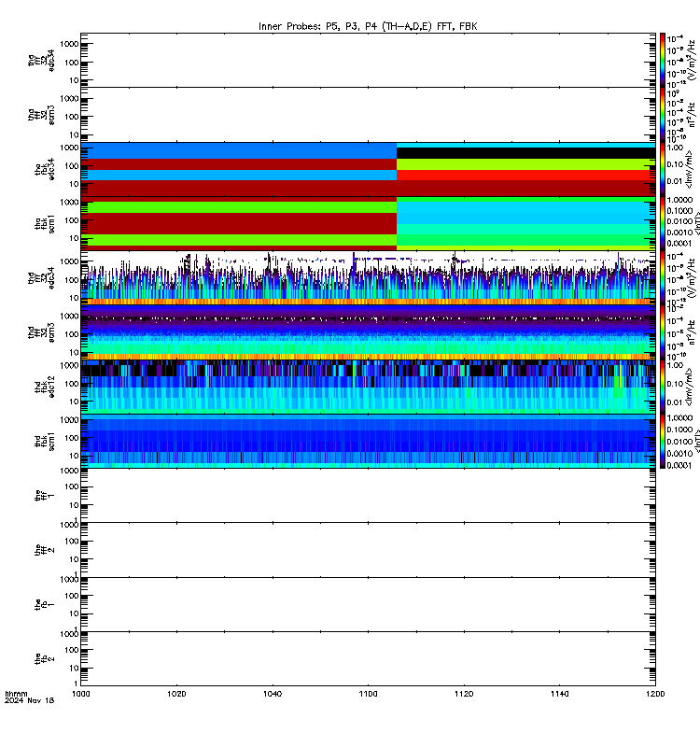Click the empty 'the ff 1' plot panel
Image resolution: width=700 pixels, height=747 pixels.
click(x=368, y=496)
